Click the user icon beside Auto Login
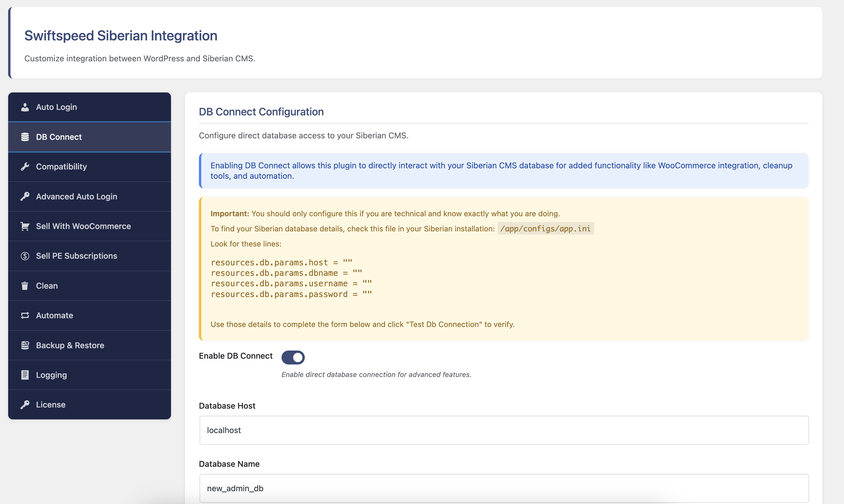Image resolution: width=844 pixels, height=504 pixels. click(25, 107)
